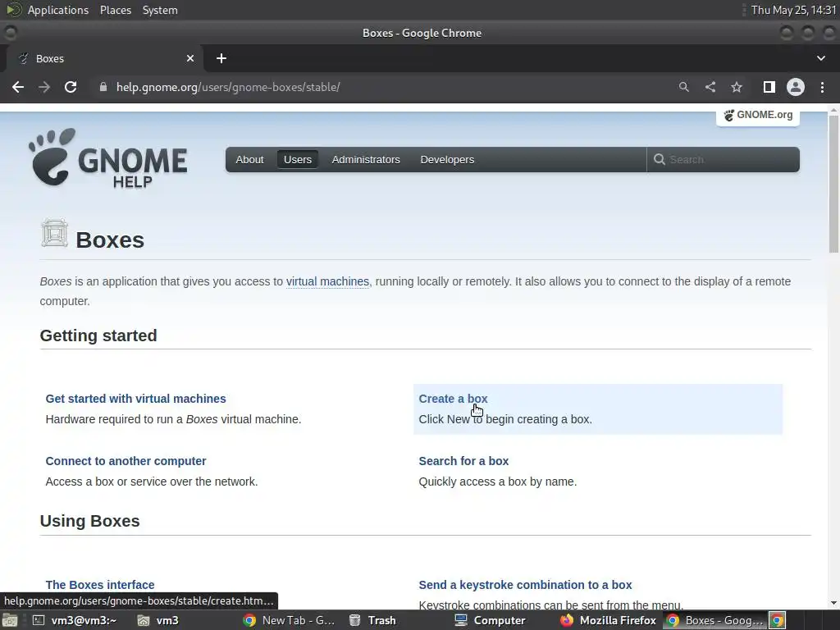The height and width of the screenshot is (630, 840).
Task: Click the forward navigation arrow
Action: tap(44, 87)
